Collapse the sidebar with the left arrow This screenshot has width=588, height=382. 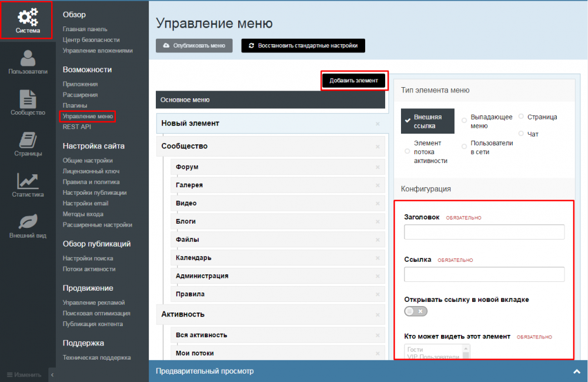(x=51, y=374)
